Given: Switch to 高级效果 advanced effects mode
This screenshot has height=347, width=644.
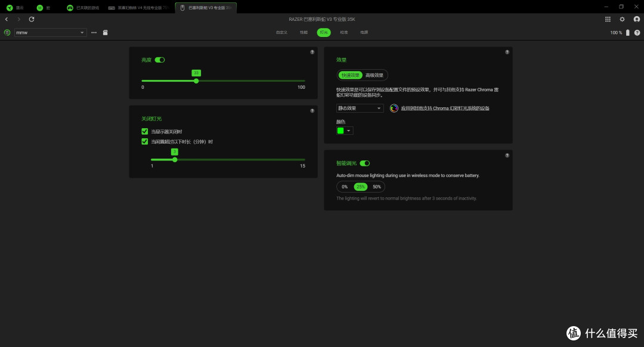Looking at the screenshot, I should [374, 75].
